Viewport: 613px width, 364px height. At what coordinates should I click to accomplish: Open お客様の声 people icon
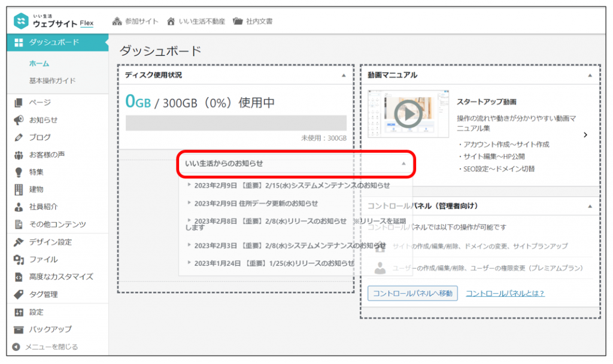tap(19, 155)
